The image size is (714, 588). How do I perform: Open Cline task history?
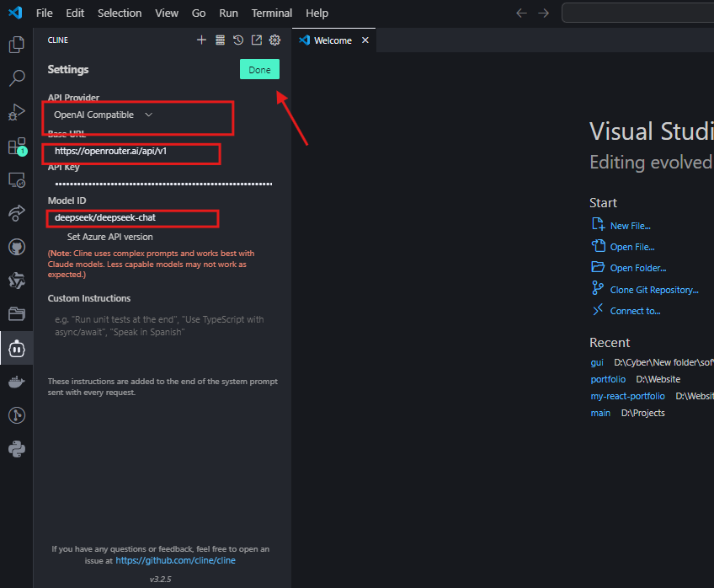[x=238, y=40]
